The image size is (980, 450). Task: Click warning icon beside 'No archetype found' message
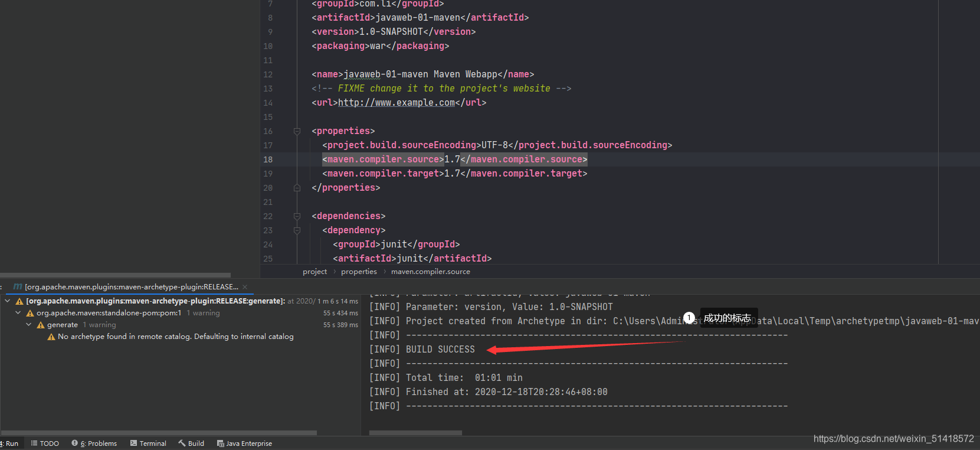(x=51, y=337)
